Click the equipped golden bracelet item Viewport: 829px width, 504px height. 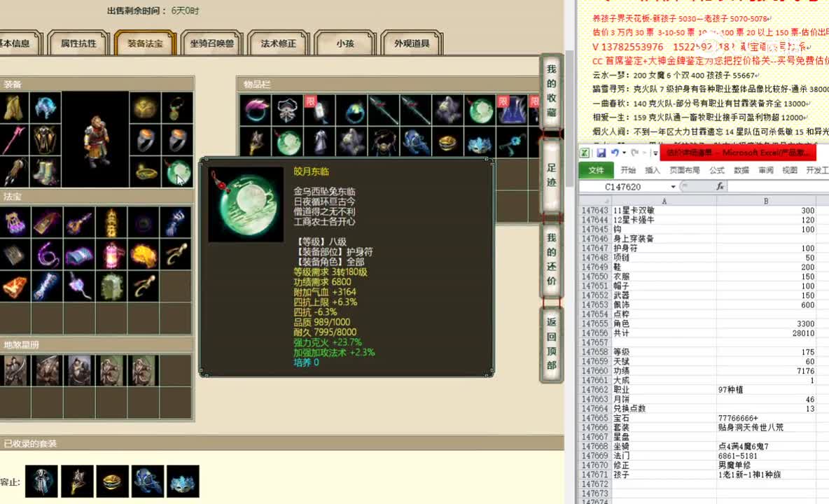tap(146, 171)
